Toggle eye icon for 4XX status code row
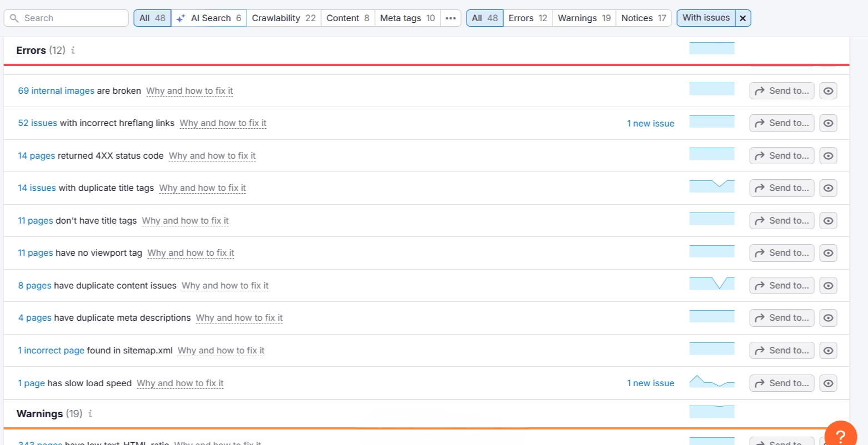The height and width of the screenshot is (445, 868). [x=828, y=156]
